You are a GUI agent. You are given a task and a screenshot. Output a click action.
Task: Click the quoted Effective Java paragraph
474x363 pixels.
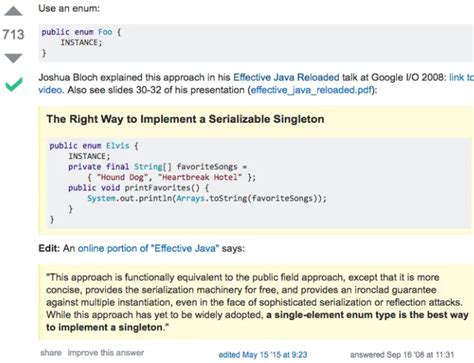tap(256, 302)
